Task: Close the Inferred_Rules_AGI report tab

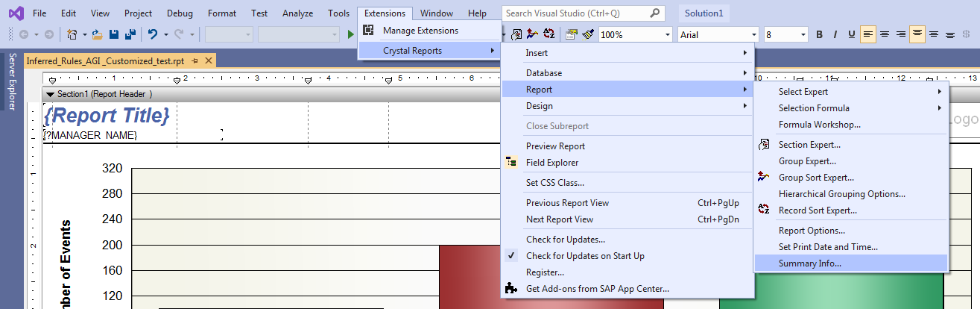Action: [209, 61]
